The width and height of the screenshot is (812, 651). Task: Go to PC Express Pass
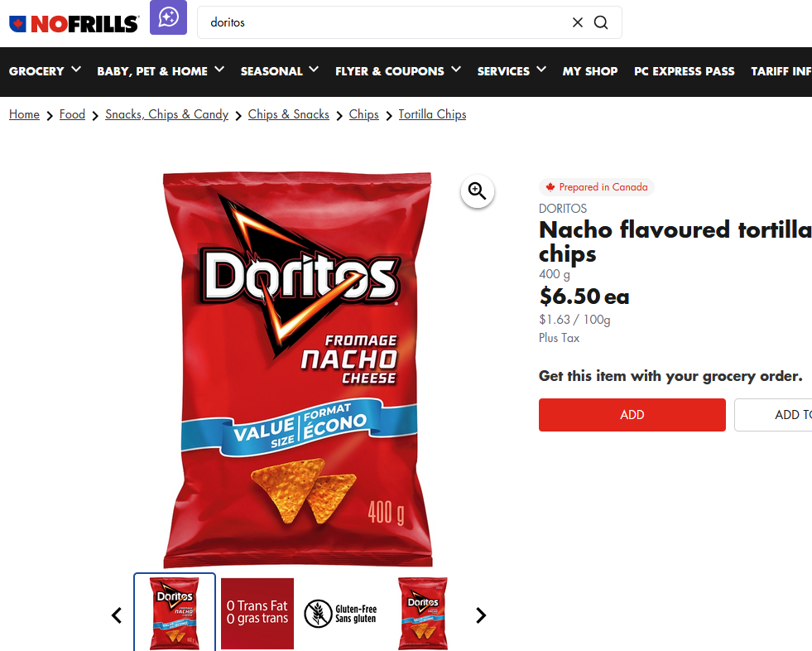click(x=684, y=71)
